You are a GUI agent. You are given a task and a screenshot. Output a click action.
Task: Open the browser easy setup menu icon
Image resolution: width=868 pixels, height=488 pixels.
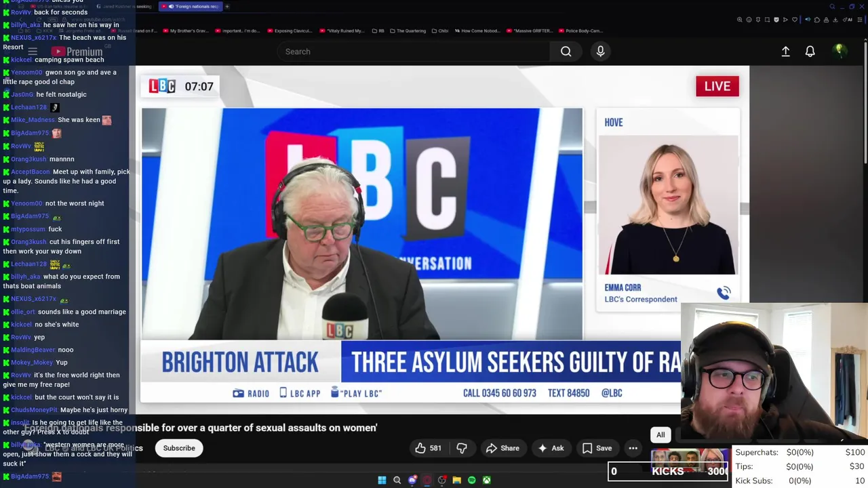pyautogui.click(x=859, y=20)
